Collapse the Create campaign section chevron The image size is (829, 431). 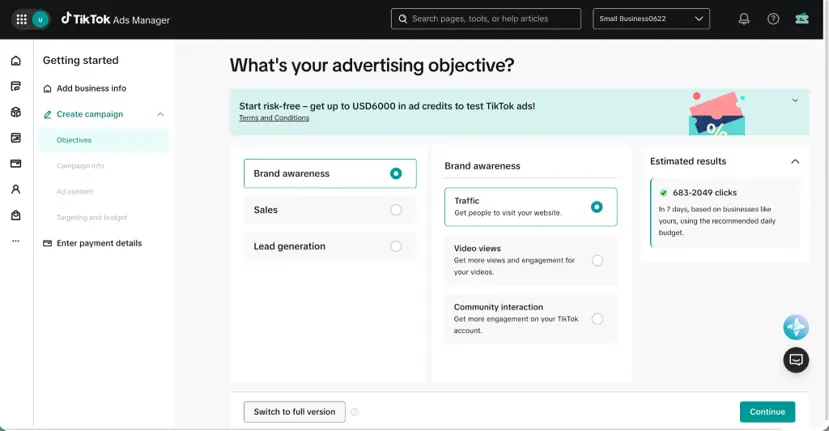tap(160, 114)
